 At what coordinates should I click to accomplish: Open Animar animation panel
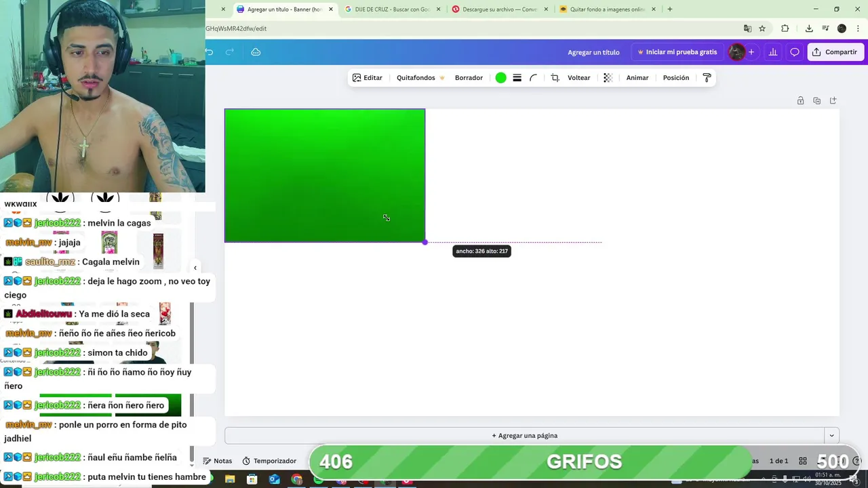[x=637, y=78]
